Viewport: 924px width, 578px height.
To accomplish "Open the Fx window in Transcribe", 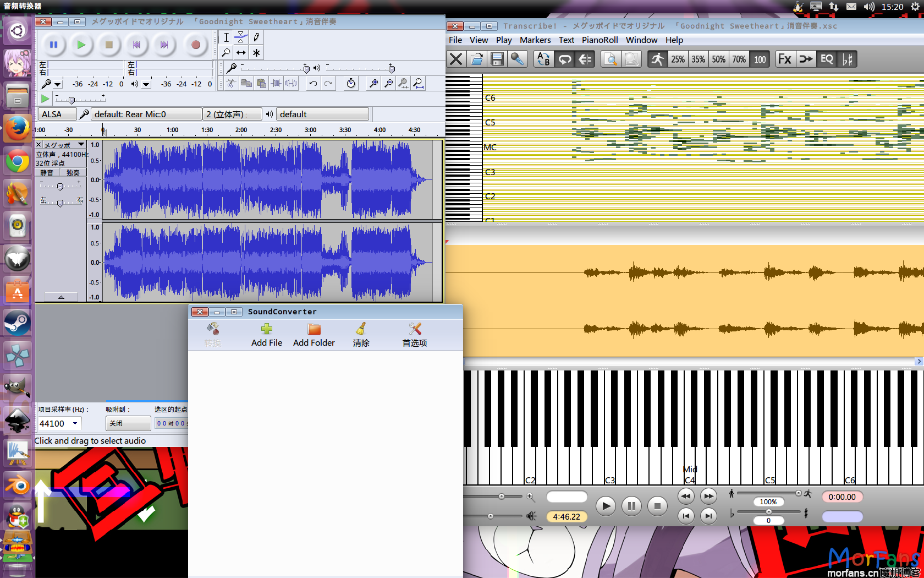I will pyautogui.click(x=785, y=59).
